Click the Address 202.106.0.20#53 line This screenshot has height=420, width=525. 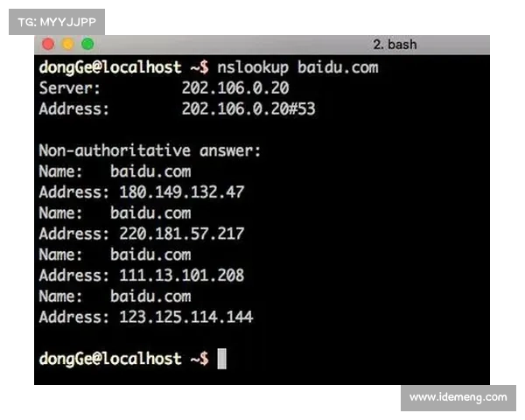coord(177,109)
